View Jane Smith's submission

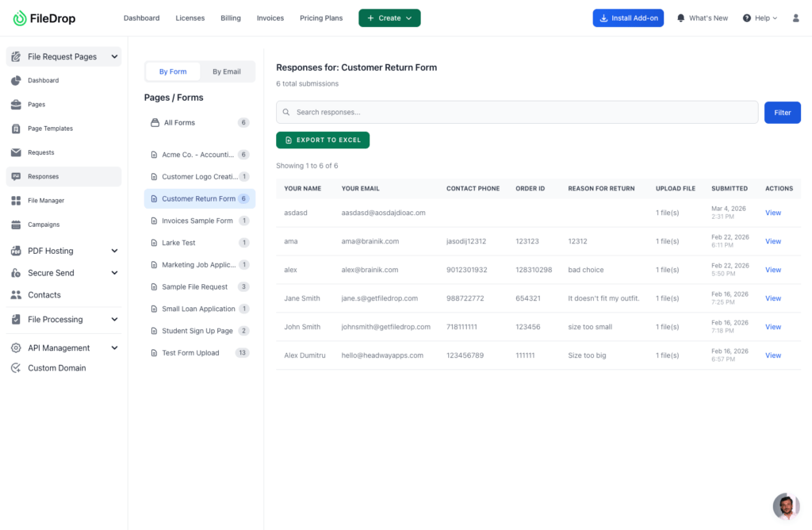[x=772, y=298]
